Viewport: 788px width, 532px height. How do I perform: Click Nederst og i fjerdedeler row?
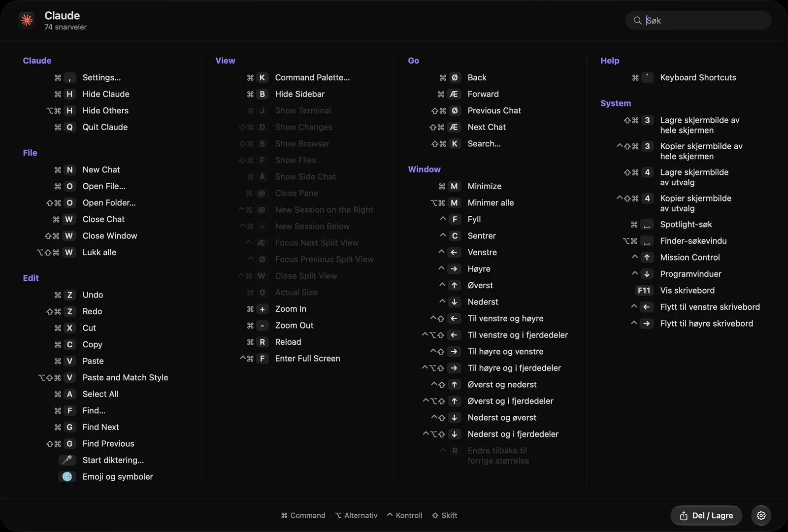click(x=490, y=434)
